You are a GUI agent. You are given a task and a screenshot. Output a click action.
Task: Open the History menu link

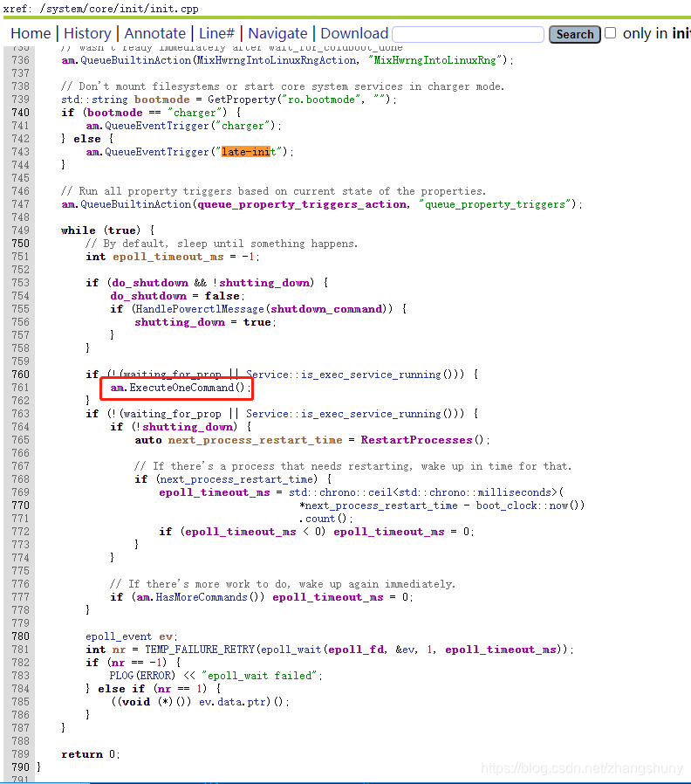(87, 33)
